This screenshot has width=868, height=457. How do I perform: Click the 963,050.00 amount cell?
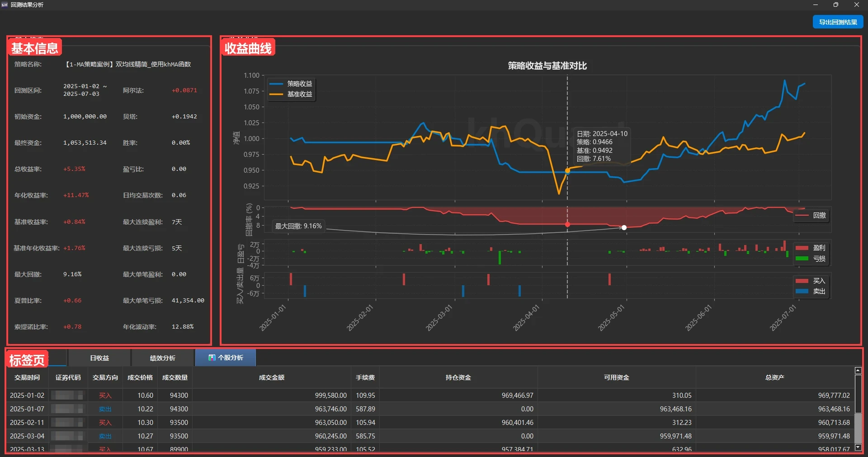tap(272, 422)
